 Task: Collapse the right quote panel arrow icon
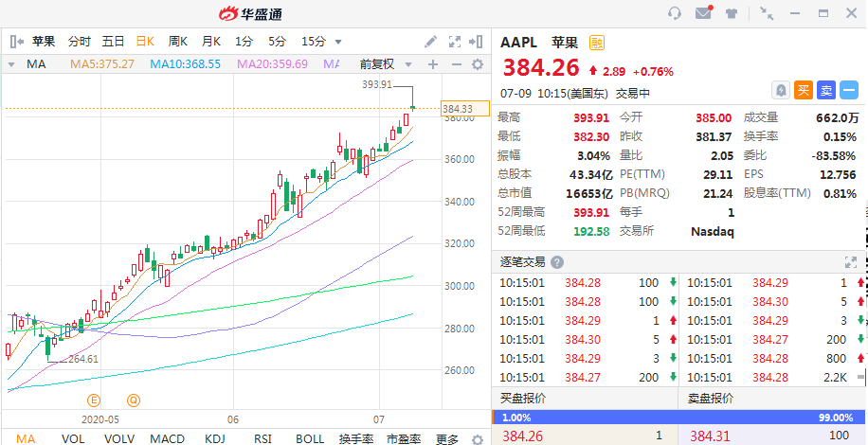(476, 42)
